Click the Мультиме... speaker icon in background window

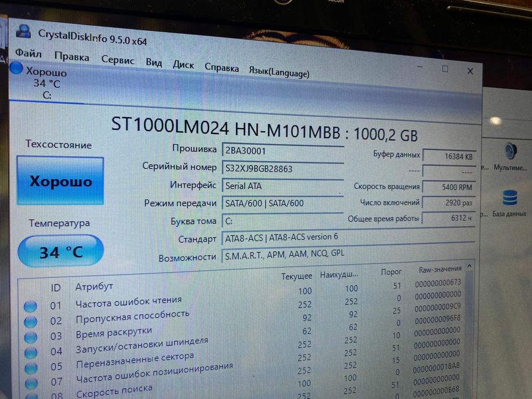510,151
